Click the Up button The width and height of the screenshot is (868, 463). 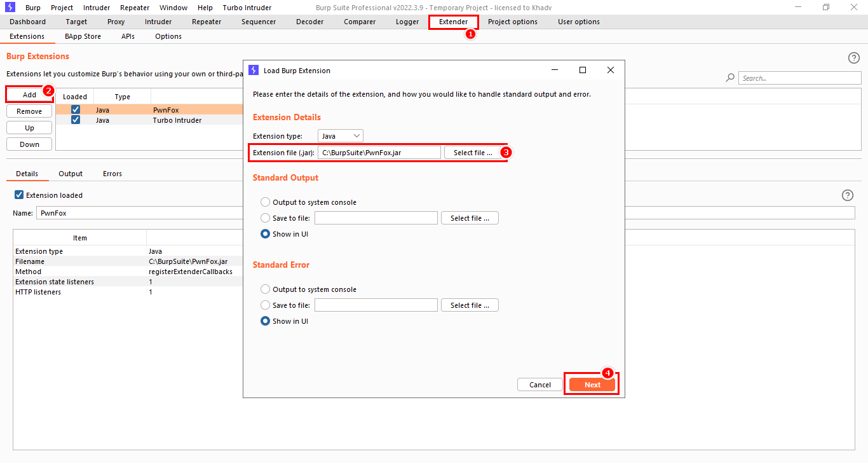pos(29,128)
